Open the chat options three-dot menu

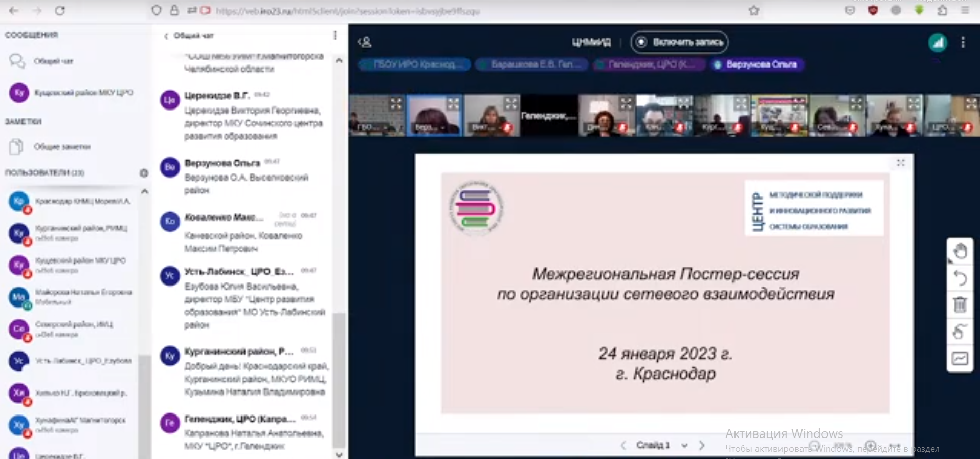pos(335,35)
